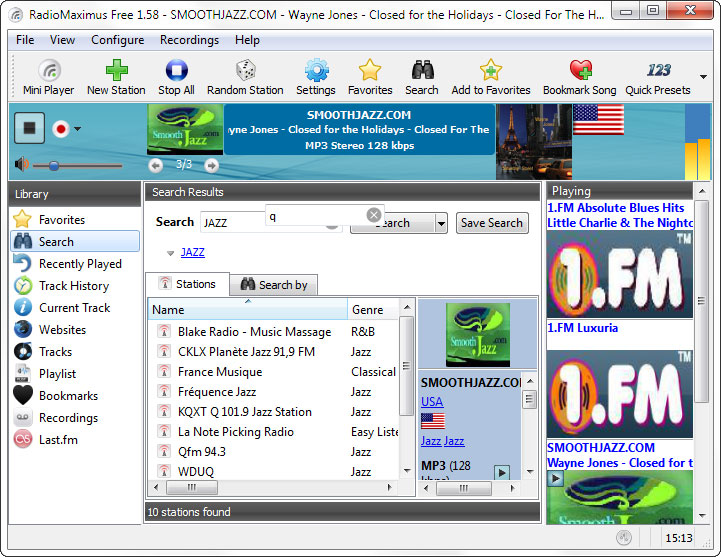Add a New Station
Viewport: 721px width, 557px height.
tap(116, 77)
